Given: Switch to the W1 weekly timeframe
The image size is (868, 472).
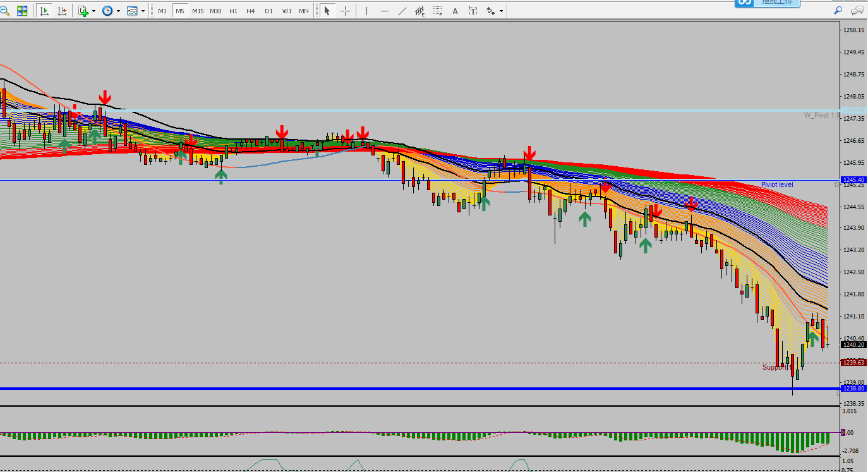Looking at the screenshot, I should click(x=286, y=11).
